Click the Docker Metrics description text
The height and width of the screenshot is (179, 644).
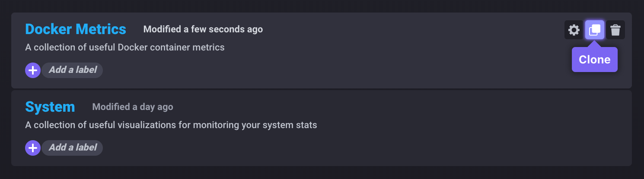tap(125, 47)
